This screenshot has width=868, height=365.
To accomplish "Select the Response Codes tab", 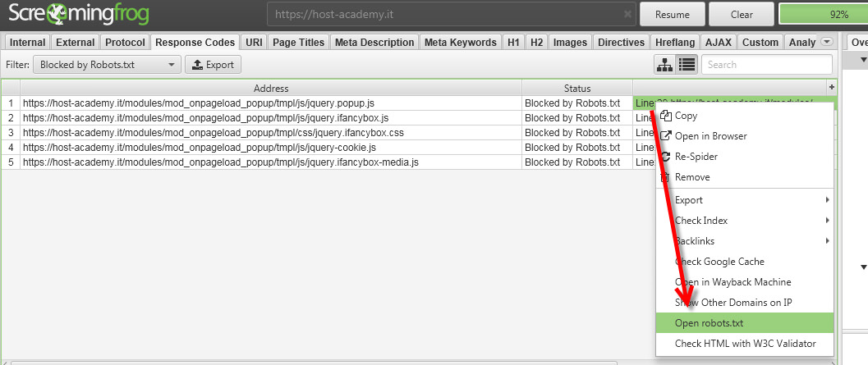I will click(x=195, y=42).
